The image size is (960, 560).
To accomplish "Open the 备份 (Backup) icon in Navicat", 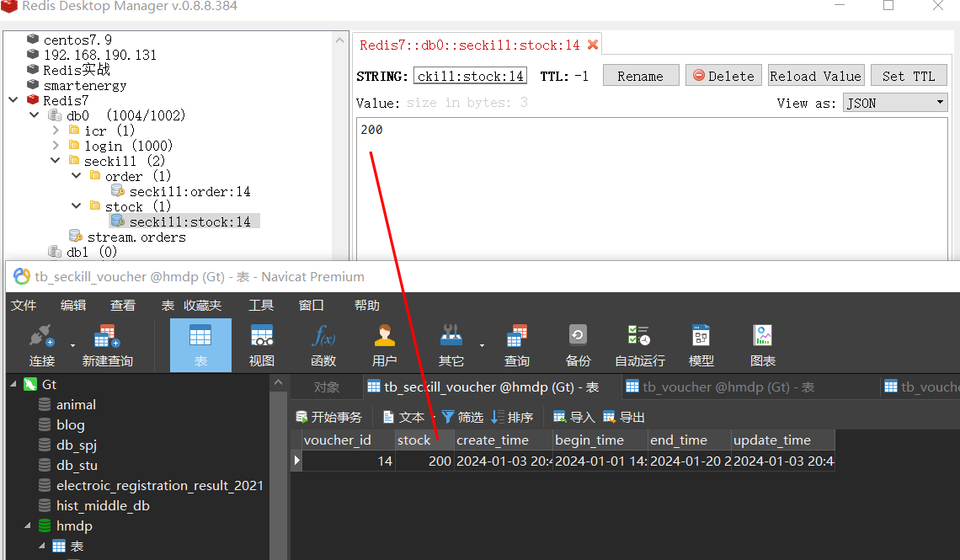I will (x=578, y=344).
